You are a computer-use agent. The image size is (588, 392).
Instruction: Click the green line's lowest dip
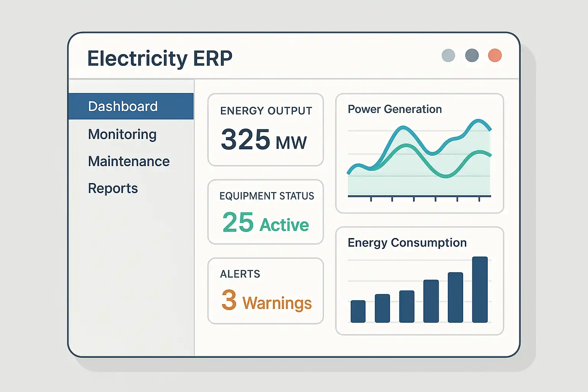[446, 176]
